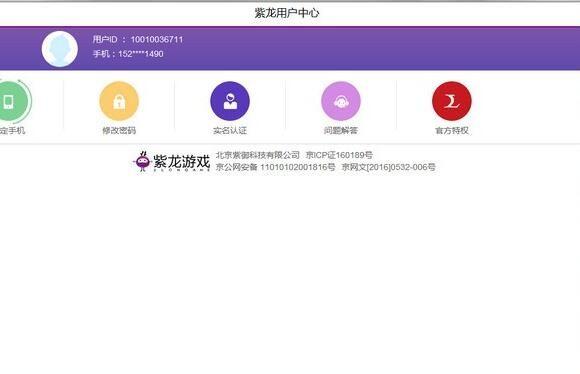Click the 京ICP证160189号 footer text

click(x=339, y=155)
